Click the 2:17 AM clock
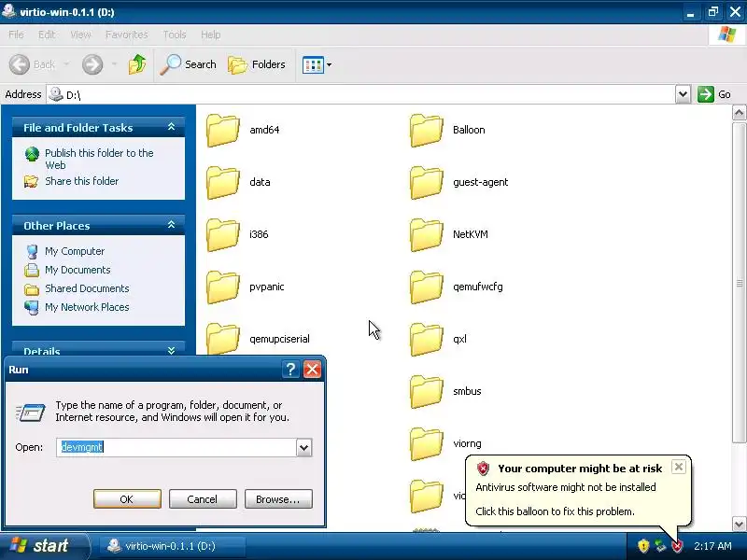747x560 pixels. tap(712, 546)
